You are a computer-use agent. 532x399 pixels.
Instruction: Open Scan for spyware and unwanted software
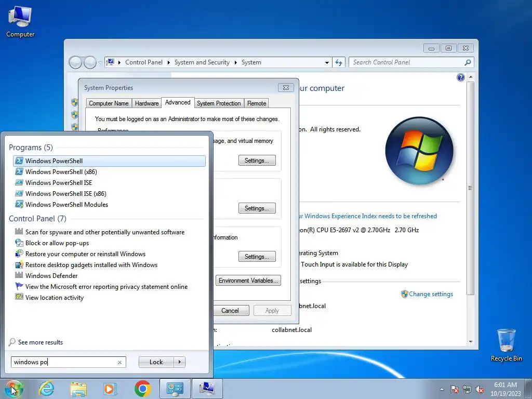tap(109, 232)
